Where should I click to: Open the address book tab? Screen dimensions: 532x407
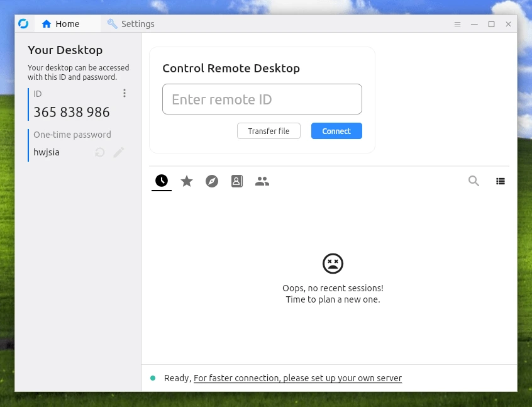[237, 181]
